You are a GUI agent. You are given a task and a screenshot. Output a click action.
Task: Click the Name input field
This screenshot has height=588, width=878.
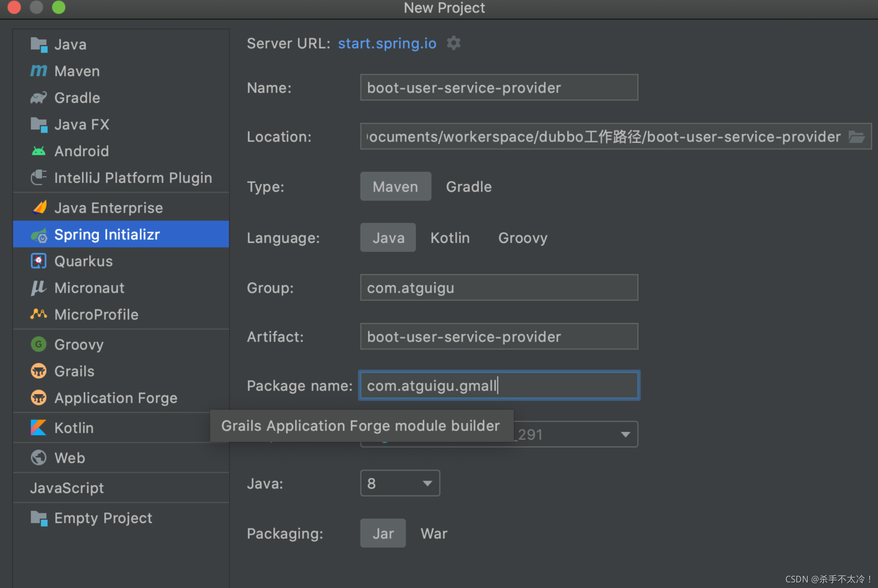499,88
